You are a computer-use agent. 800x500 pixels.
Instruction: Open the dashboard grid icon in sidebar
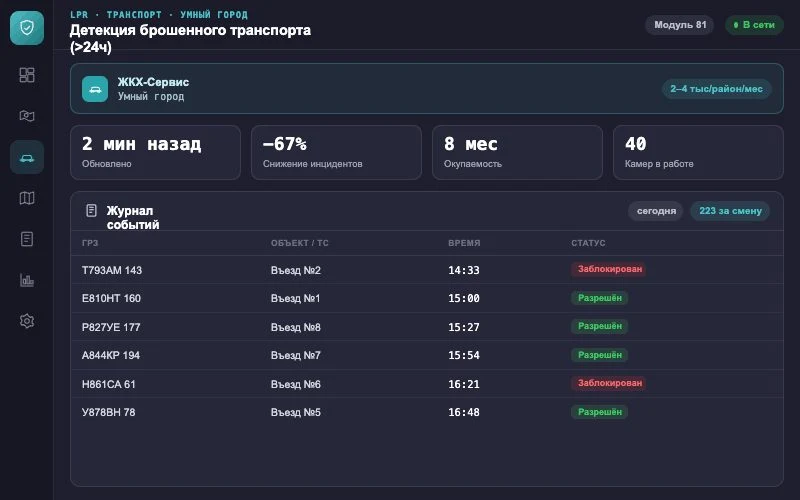click(27, 75)
